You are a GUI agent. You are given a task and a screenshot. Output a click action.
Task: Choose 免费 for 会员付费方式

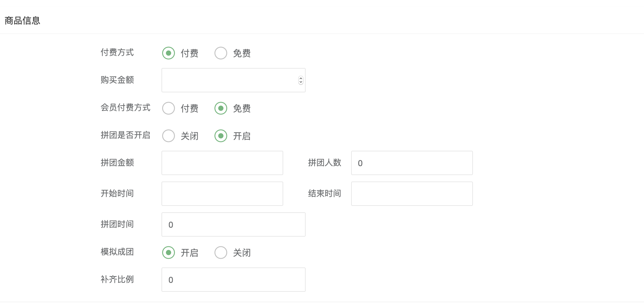point(221,108)
